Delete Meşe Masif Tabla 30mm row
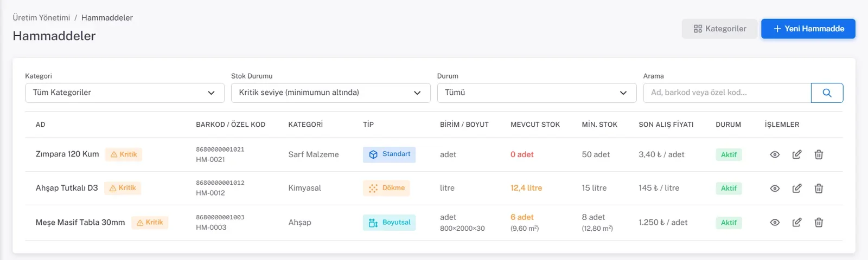The height and width of the screenshot is (260, 868). (x=819, y=223)
